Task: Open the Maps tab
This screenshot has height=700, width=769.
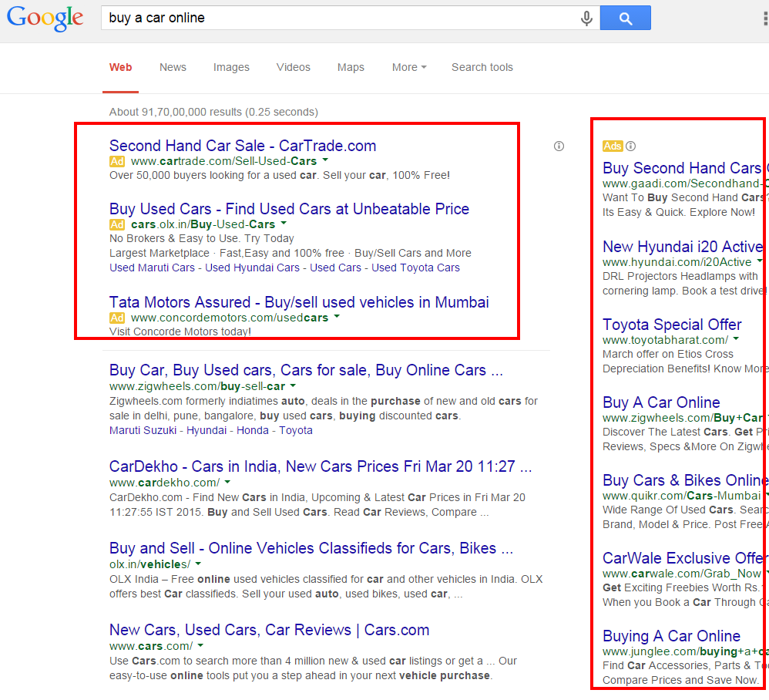Action: [x=351, y=67]
